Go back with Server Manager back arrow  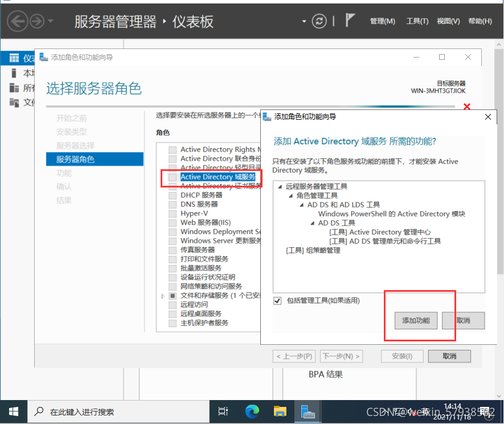(17, 21)
